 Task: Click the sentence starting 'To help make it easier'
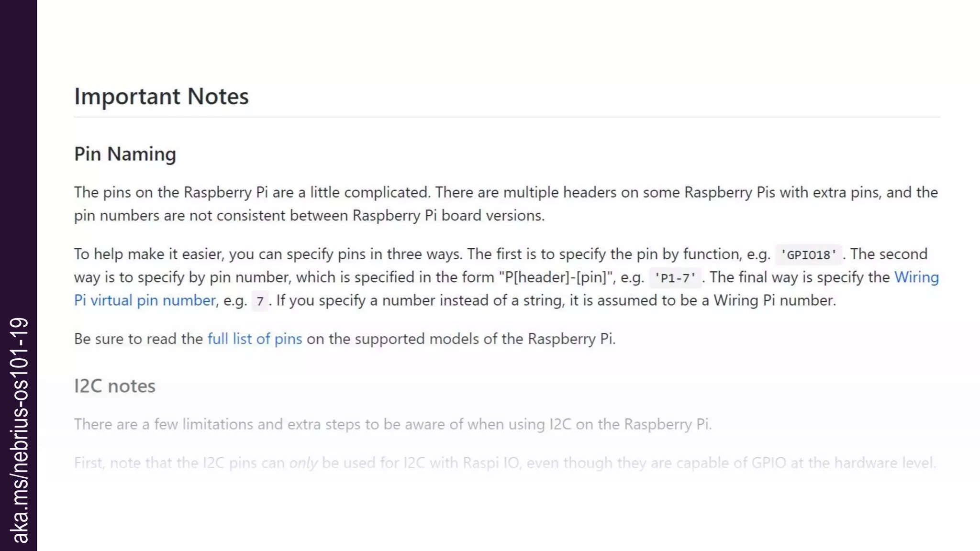click(x=268, y=254)
